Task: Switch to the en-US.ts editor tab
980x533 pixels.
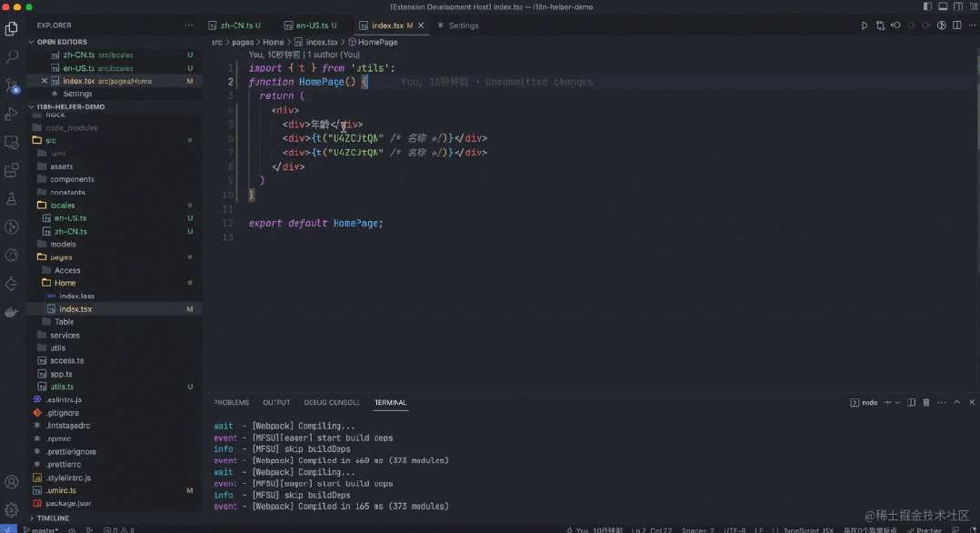Action: [x=311, y=25]
